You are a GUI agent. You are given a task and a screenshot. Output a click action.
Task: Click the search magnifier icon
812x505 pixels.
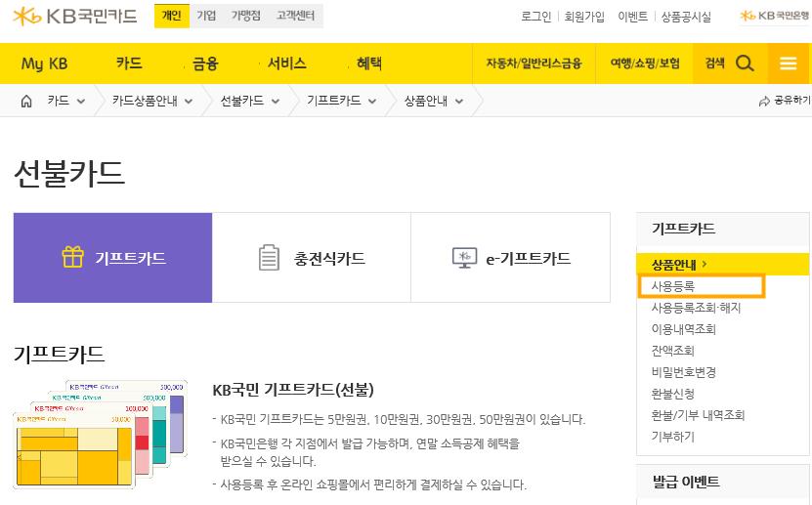coord(745,63)
